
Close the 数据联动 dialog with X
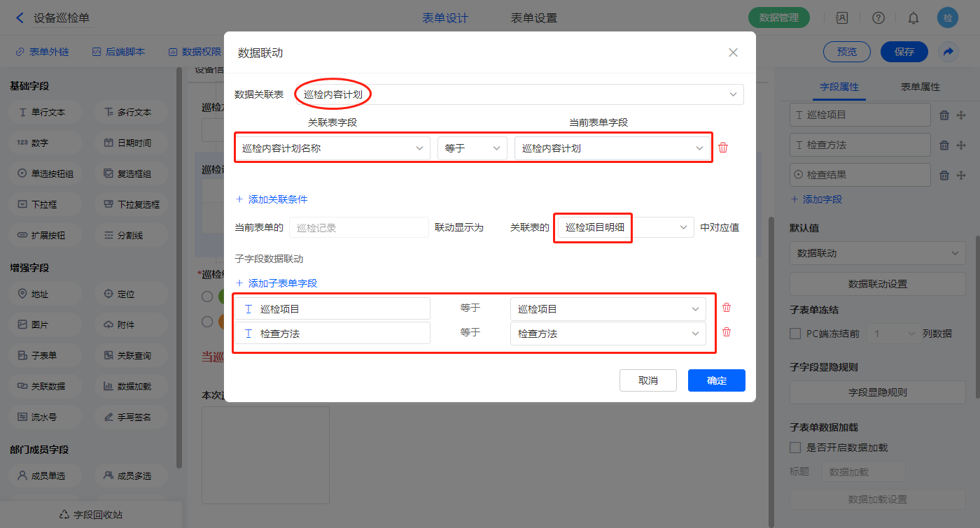pyautogui.click(x=733, y=52)
